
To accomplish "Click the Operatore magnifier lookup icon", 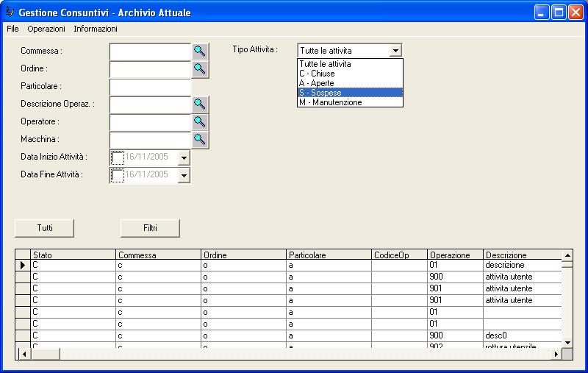I will pyautogui.click(x=200, y=122).
